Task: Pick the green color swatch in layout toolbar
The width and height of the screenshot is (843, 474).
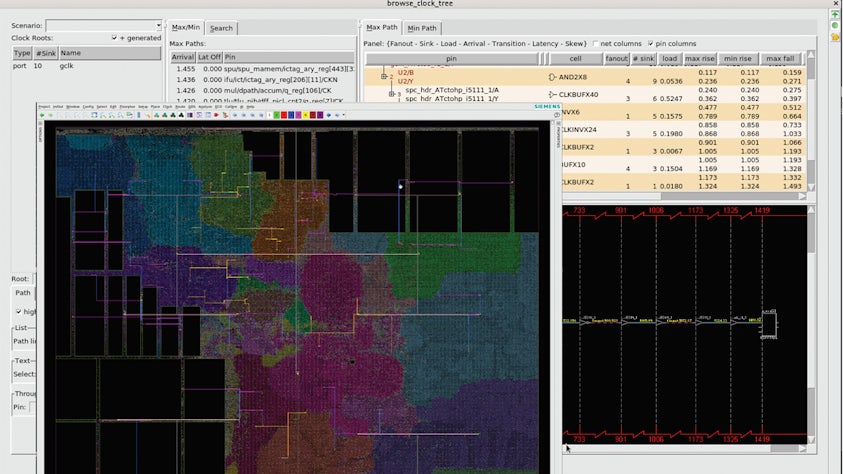Action: [x=276, y=115]
